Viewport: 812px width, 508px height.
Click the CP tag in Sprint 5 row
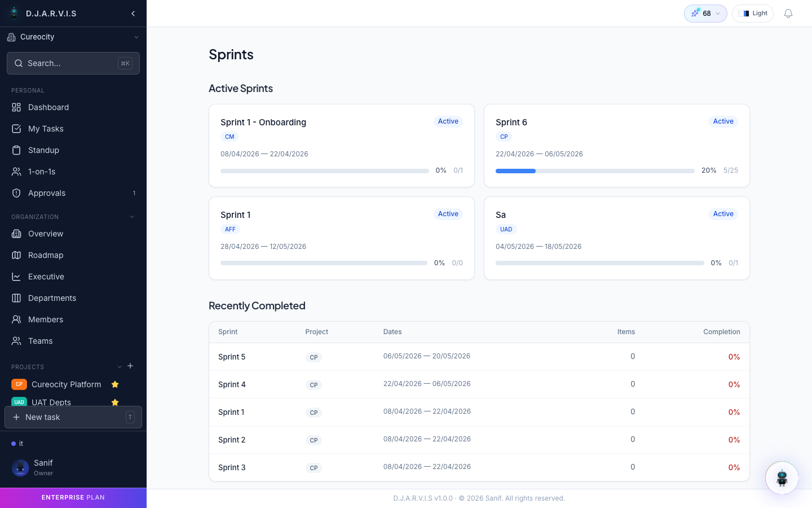click(x=314, y=357)
